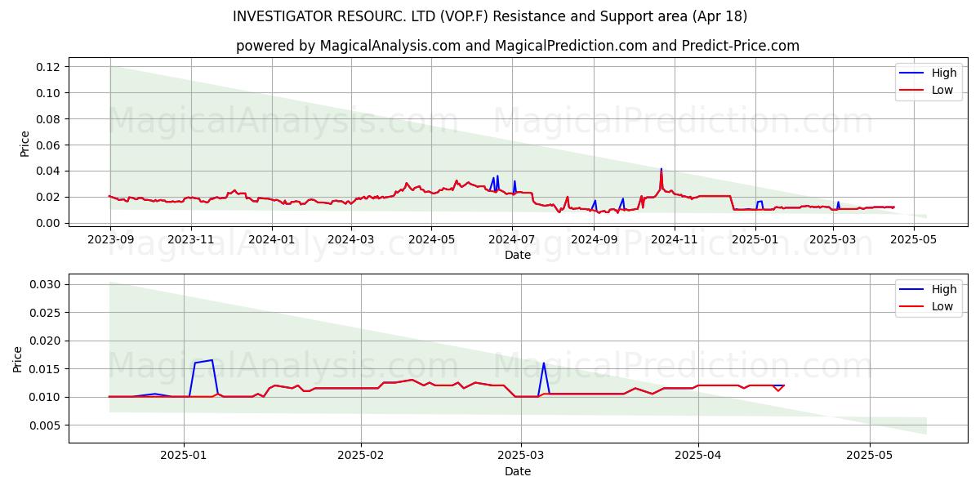Click the '0.005' price tick on bottom chart

45,425
